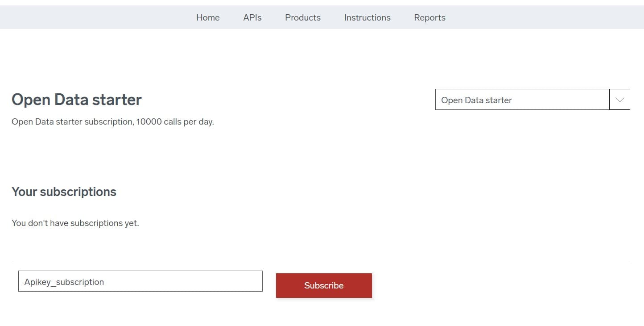Open the Products menu item
The height and width of the screenshot is (326, 644).
(x=303, y=17)
